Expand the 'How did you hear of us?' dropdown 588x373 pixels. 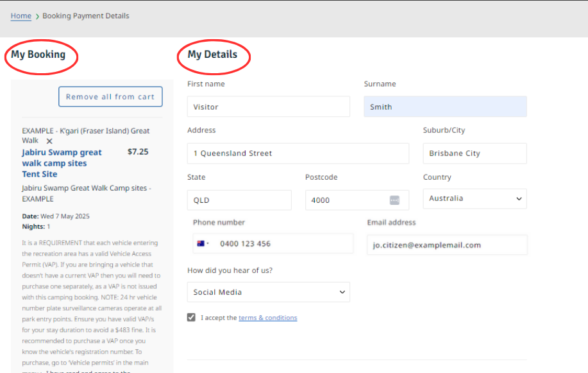point(269,292)
